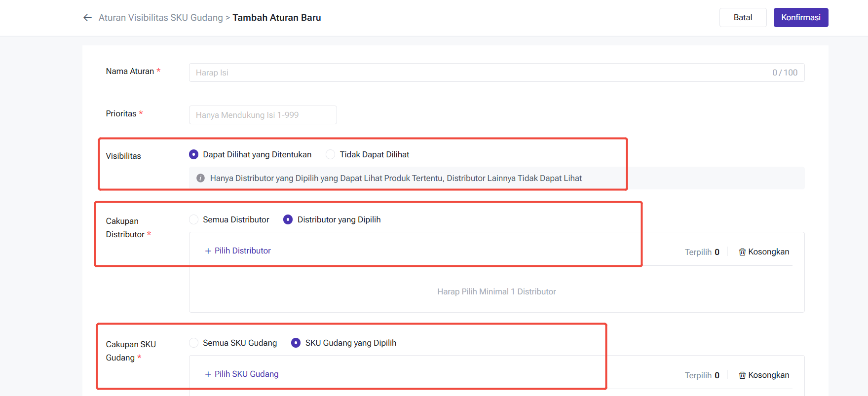Click the Terpilih count for distributors
868x396 pixels.
(x=702, y=252)
